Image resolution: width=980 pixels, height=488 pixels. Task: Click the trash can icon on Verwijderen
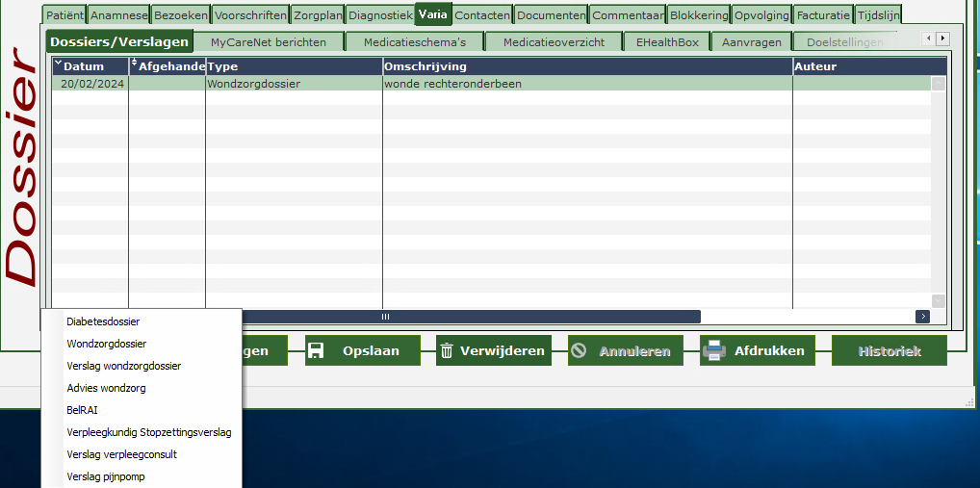447,351
